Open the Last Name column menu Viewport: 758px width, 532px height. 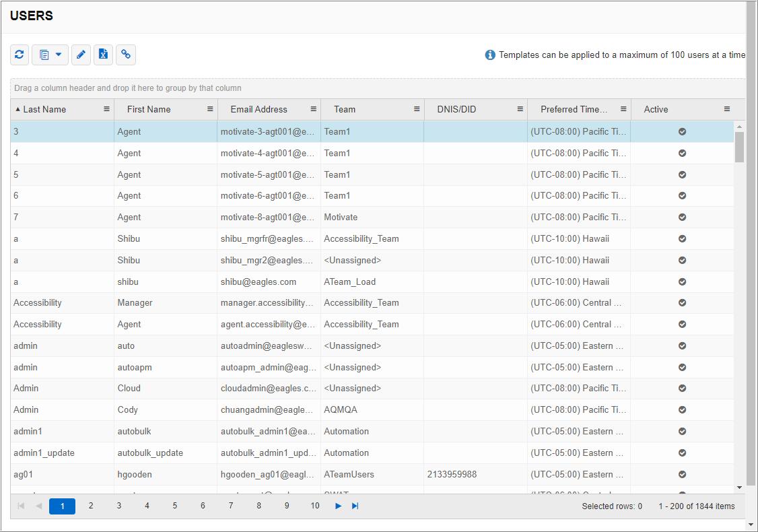(x=106, y=109)
